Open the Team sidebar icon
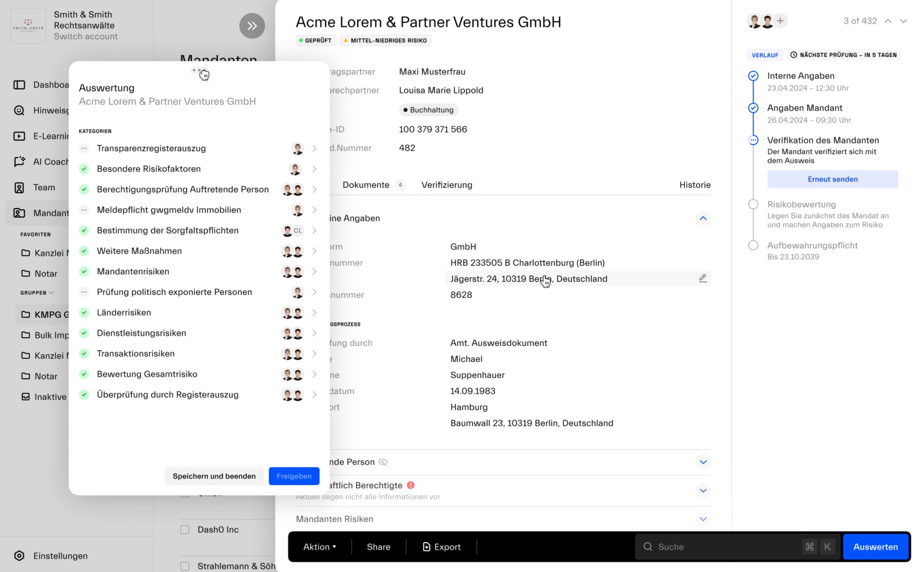 (19, 188)
